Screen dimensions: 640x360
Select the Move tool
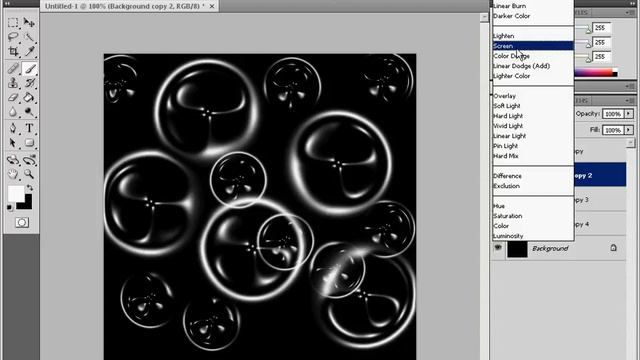tap(29, 22)
